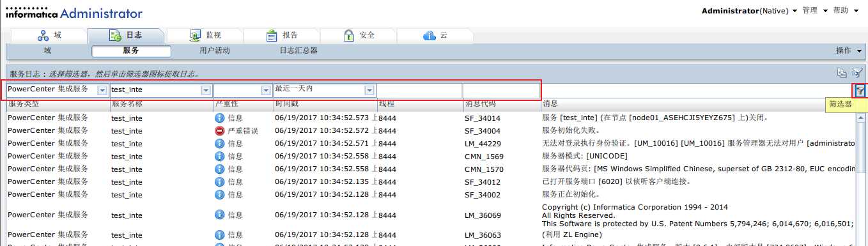Click the info icon in CMN_1570 row
868x246 pixels.
tap(220, 169)
